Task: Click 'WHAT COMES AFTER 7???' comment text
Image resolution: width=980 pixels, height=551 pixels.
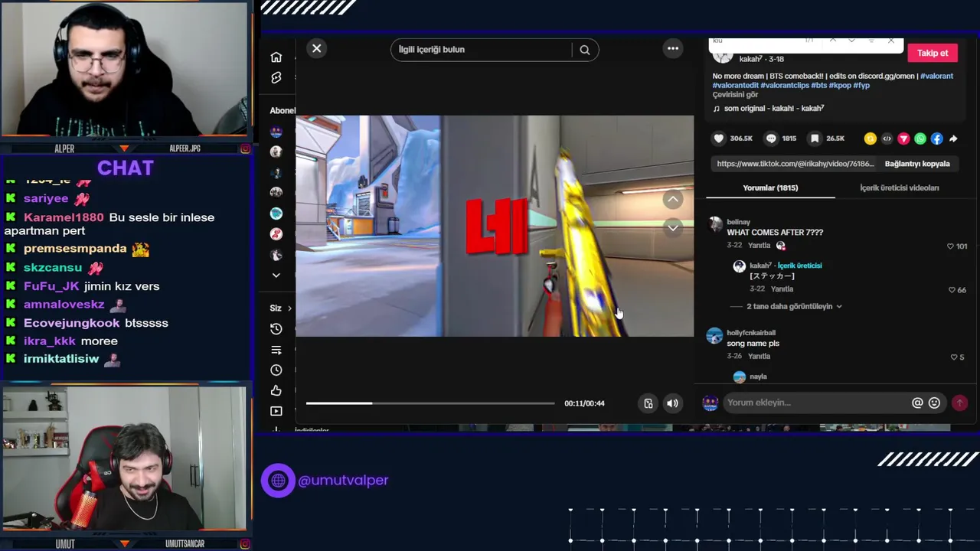Action: click(x=775, y=233)
